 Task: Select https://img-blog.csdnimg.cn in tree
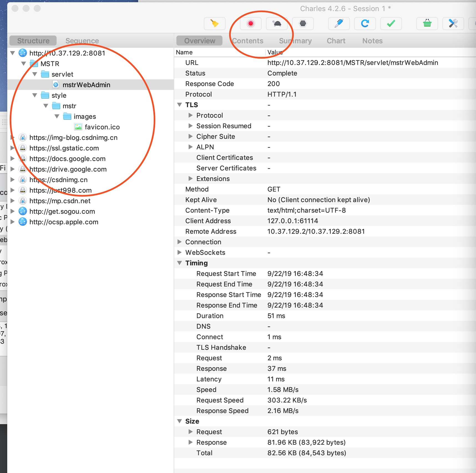(73, 137)
